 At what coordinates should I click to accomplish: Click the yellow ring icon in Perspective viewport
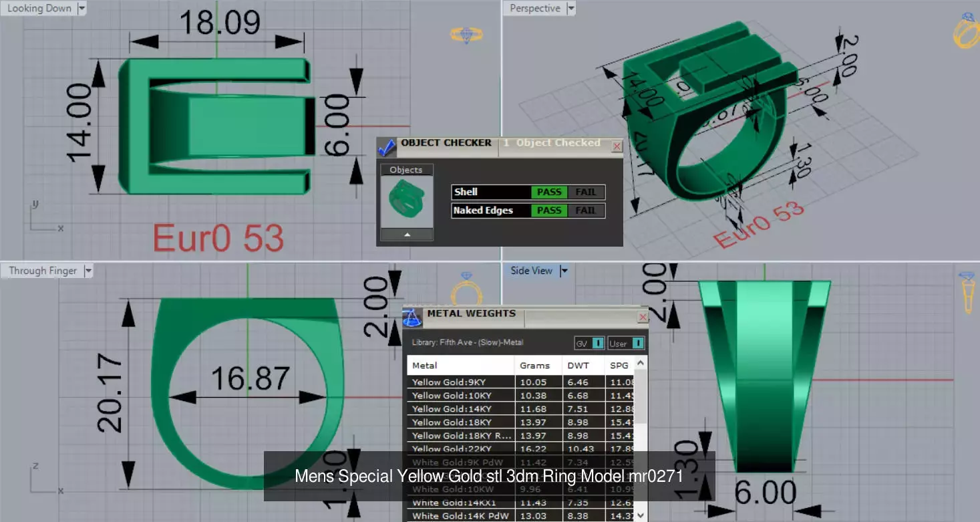(966, 32)
